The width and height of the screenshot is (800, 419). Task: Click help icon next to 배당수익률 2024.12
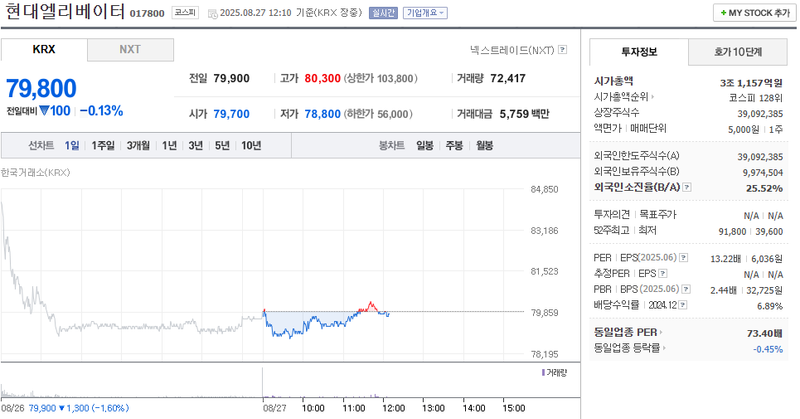[x=682, y=305]
